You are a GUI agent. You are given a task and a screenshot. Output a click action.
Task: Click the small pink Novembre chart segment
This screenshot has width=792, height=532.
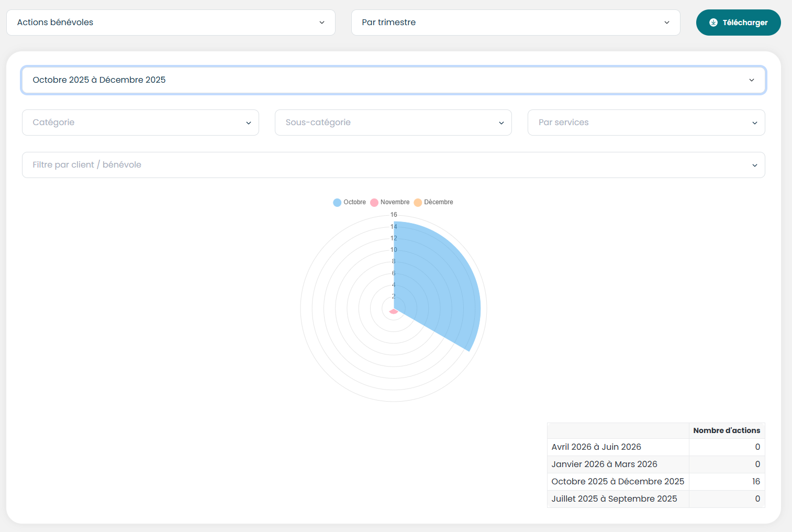394,312
